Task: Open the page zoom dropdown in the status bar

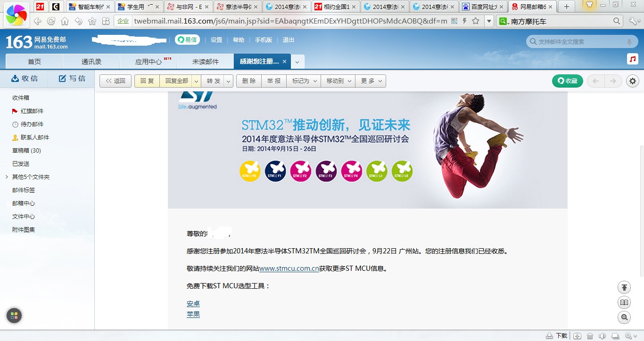Action: pos(630,336)
